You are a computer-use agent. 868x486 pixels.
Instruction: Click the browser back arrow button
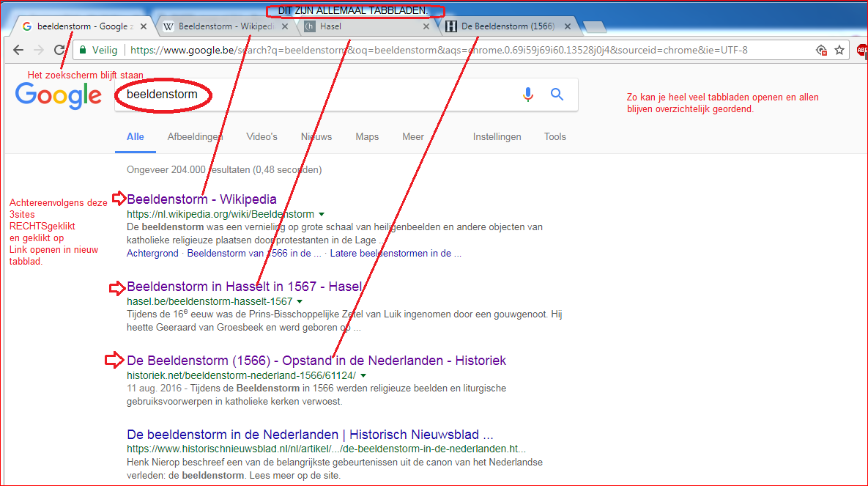[x=18, y=50]
